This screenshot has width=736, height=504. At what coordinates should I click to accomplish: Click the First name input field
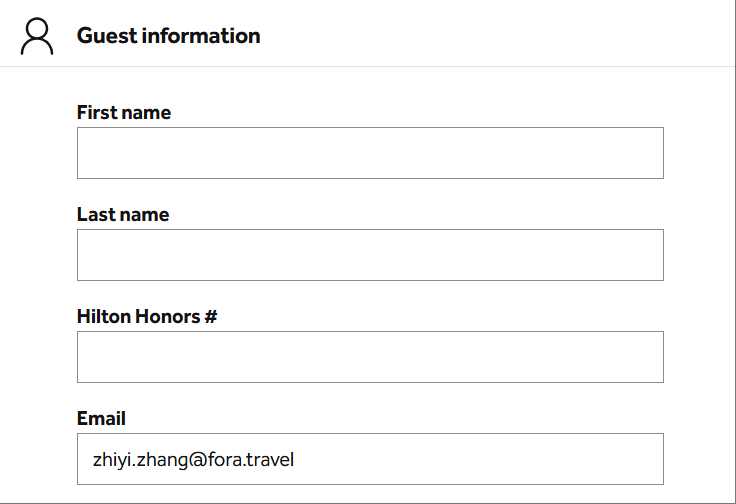(x=370, y=153)
